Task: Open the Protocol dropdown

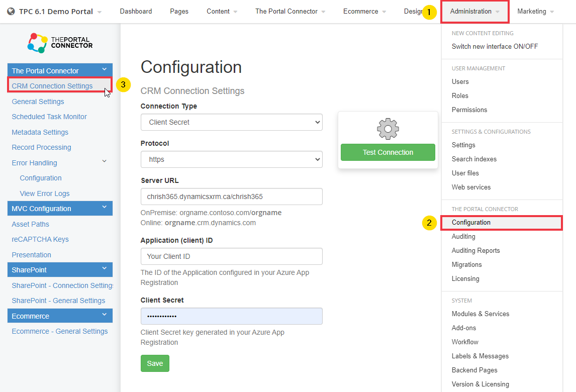Action: [231, 159]
